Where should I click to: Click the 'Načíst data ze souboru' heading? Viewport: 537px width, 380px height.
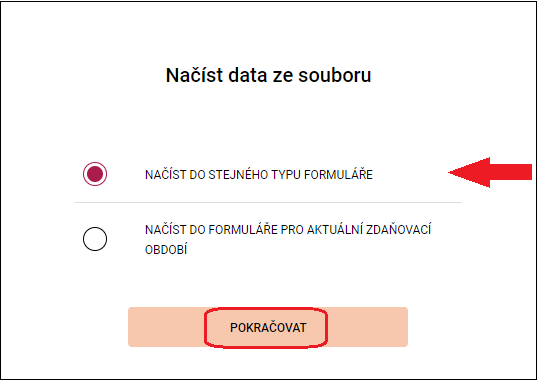[268, 75]
